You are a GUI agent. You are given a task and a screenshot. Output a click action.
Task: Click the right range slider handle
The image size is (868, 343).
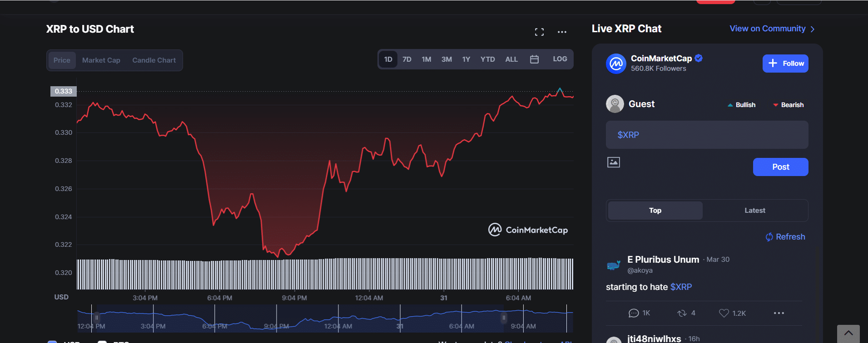[x=503, y=318]
